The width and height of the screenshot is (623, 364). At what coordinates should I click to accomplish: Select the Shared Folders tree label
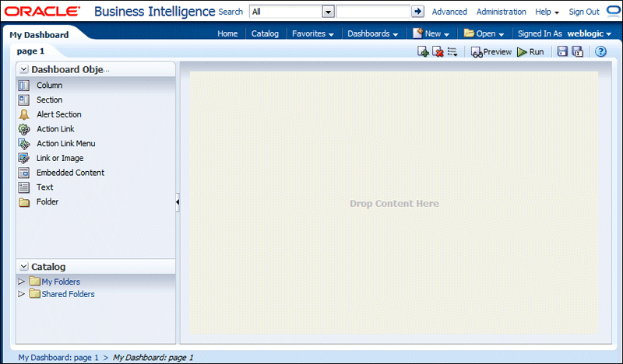click(x=68, y=294)
